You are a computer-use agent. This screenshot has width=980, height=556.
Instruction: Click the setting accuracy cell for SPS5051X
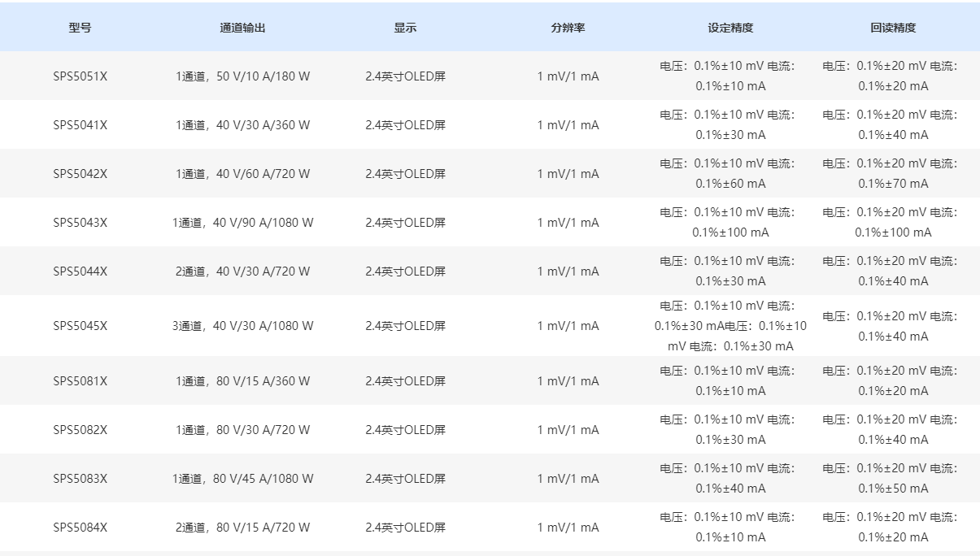pyautogui.click(x=730, y=76)
